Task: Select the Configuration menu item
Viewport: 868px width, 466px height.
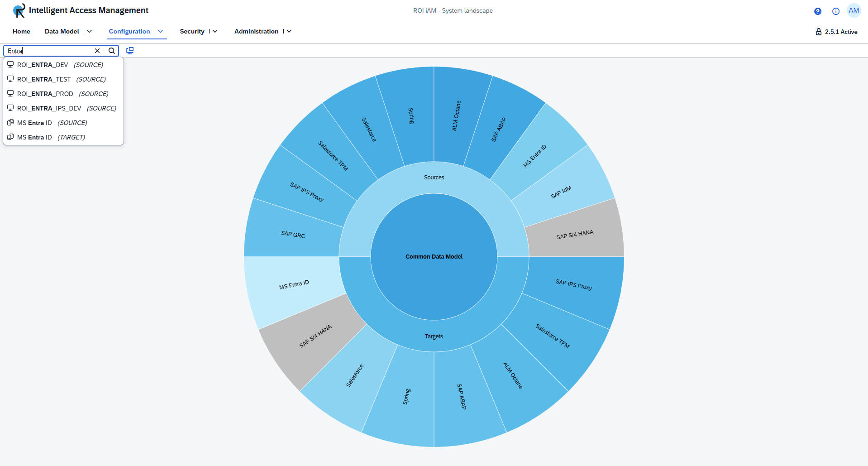Action: [x=129, y=31]
